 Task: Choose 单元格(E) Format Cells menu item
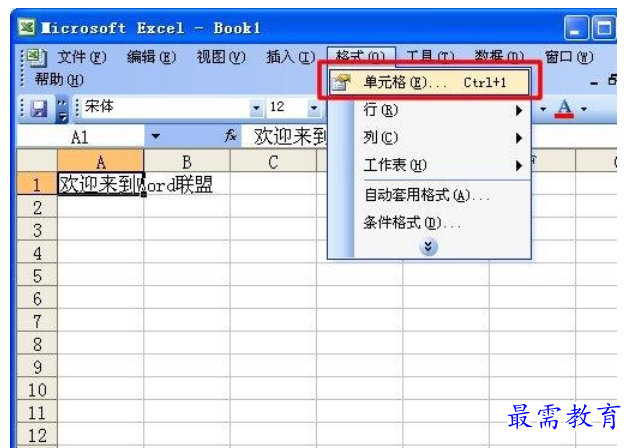pos(429,83)
